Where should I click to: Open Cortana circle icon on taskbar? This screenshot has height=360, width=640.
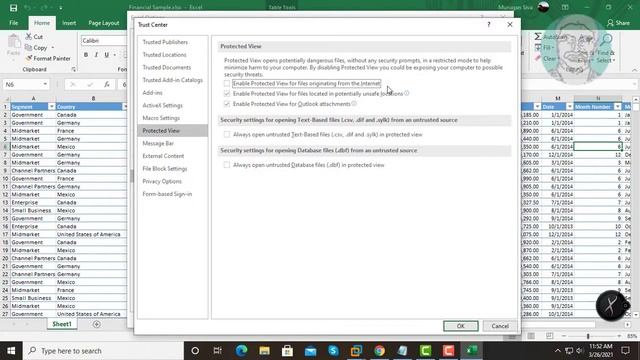(x=195, y=351)
